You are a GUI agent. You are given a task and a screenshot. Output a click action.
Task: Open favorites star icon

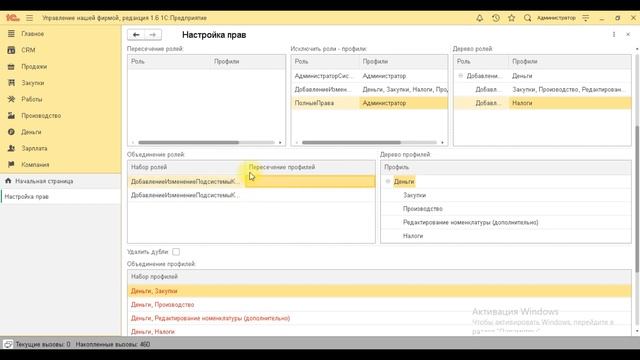point(511,18)
